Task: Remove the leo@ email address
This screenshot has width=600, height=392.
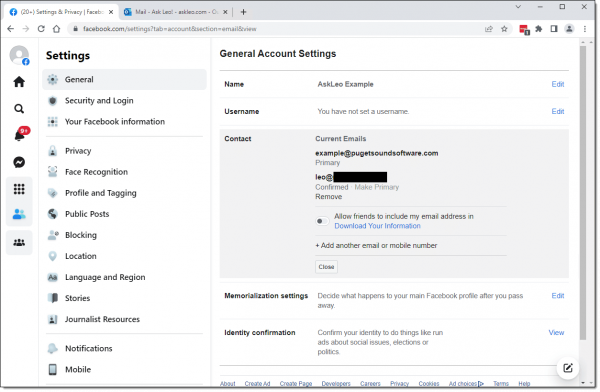Action: [329, 196]
